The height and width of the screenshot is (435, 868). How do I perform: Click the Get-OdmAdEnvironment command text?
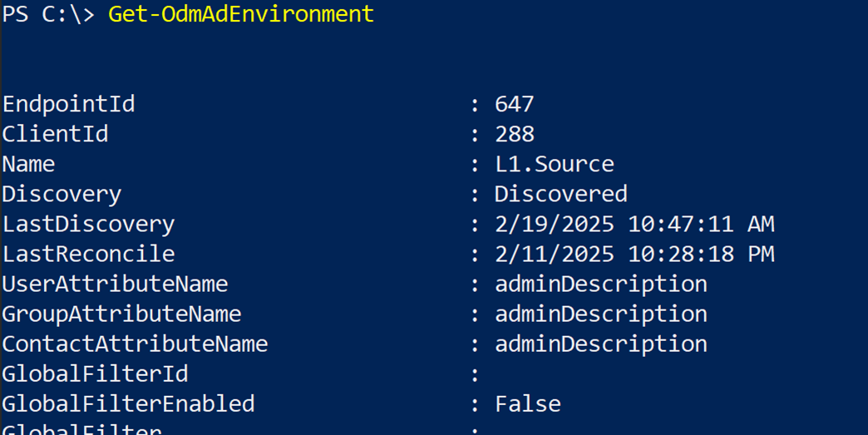(x=241, y=14)
